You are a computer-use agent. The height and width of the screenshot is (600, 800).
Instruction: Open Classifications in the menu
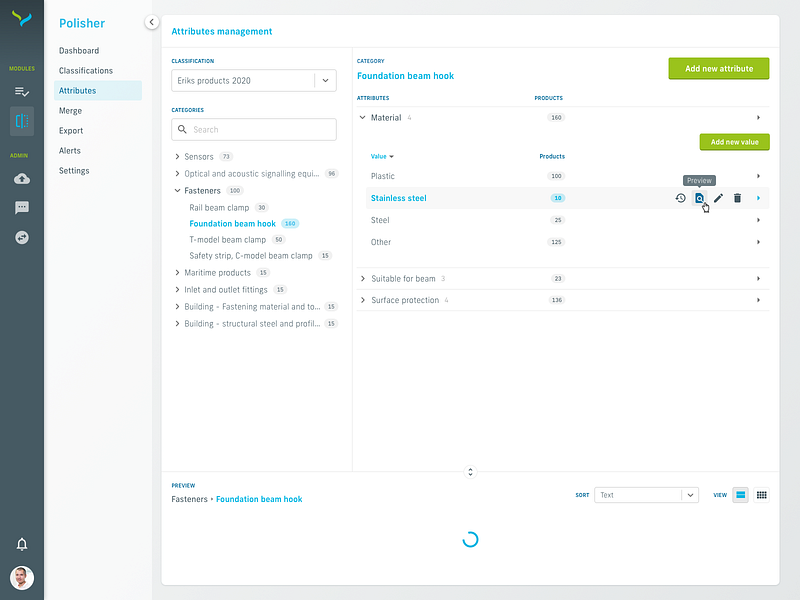click(86, 70)
